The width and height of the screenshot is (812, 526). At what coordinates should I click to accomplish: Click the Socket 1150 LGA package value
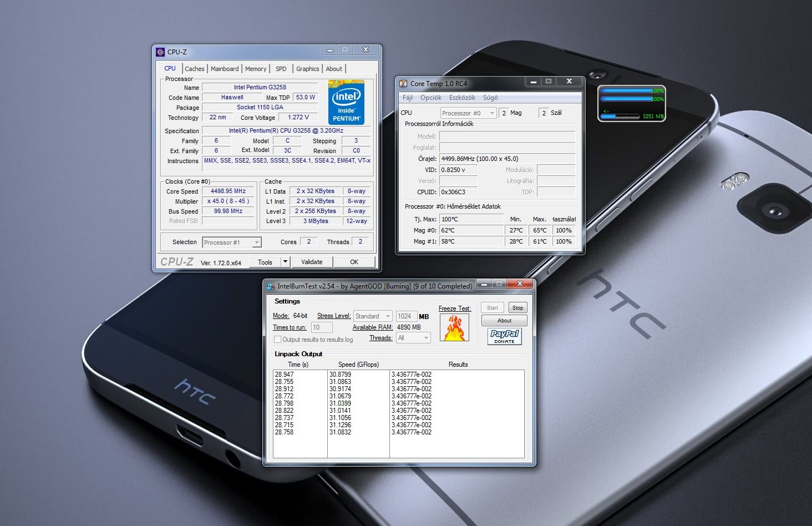pyautogui.click(x=260, y=107)
